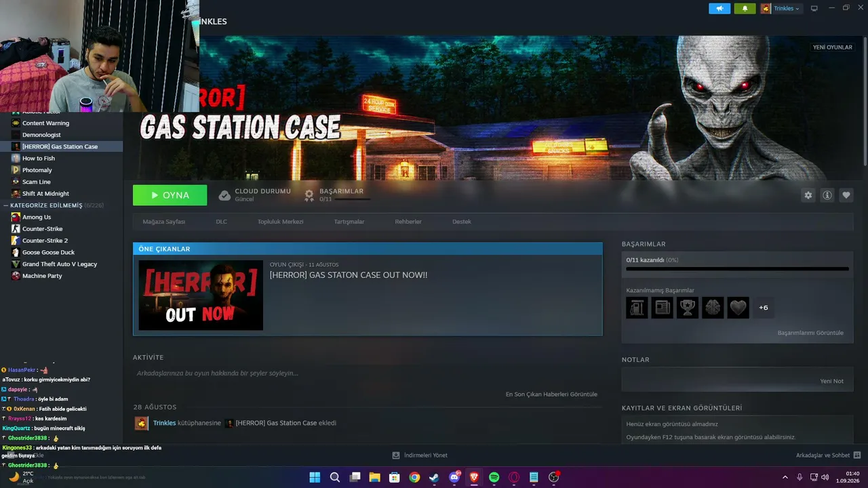Image resolution: width=868 pixels, height=488 pixels.
Task: Show the +6 more achievements
Action: 764,308
